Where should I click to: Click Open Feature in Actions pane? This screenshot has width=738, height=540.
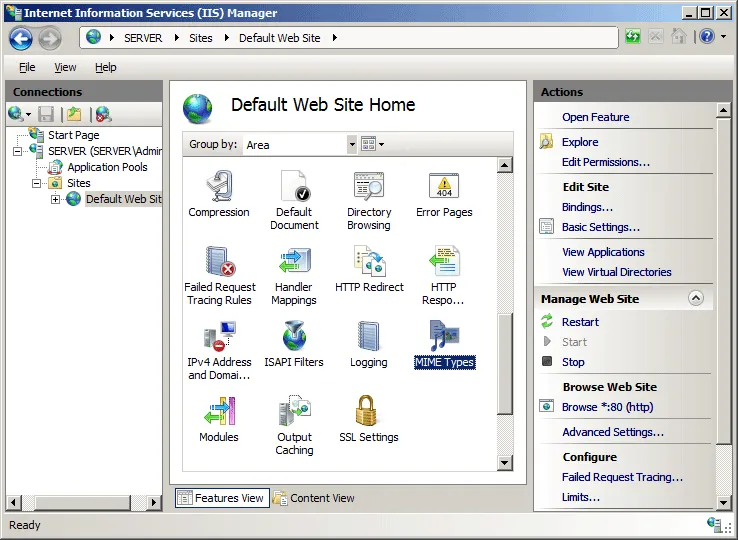tap(595, 117)
